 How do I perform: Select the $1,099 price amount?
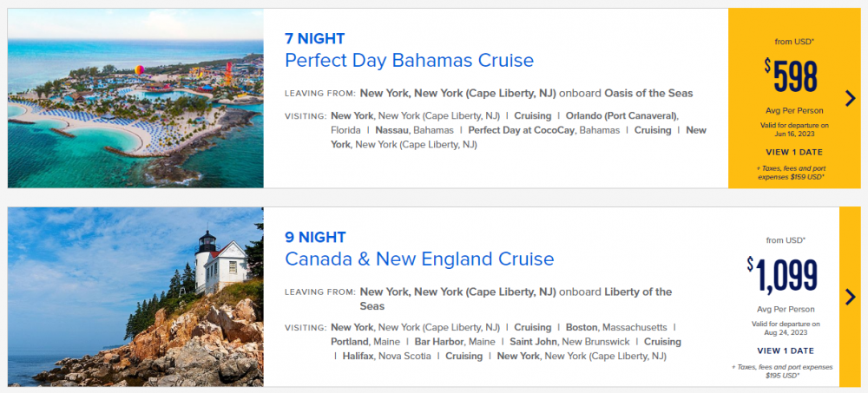pyautogui.click(x=782, y=275)
